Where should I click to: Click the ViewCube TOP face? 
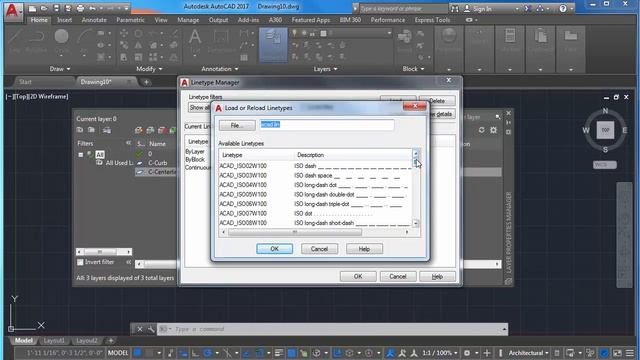click(x=605, y=130)
